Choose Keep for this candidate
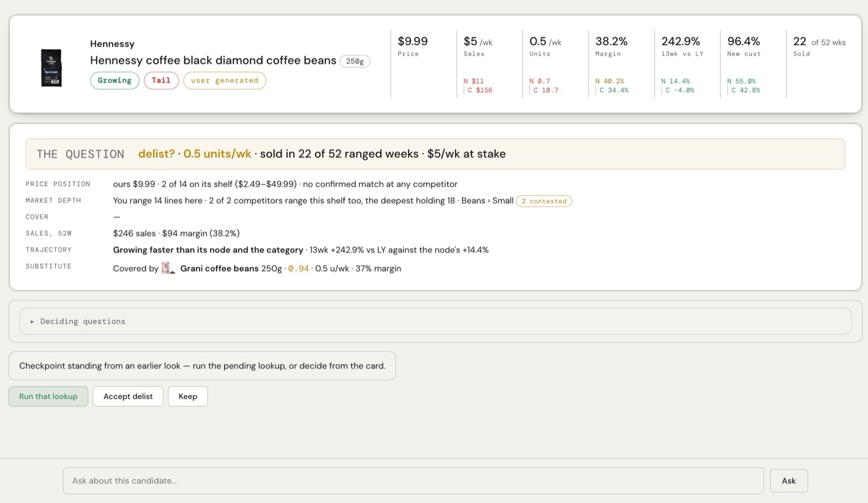This screenshot has height=503, width=868. click(x=188, y=396)
